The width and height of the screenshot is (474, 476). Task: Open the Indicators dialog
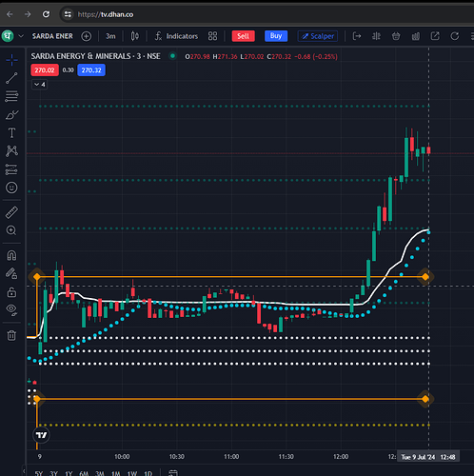click(176, 36)
